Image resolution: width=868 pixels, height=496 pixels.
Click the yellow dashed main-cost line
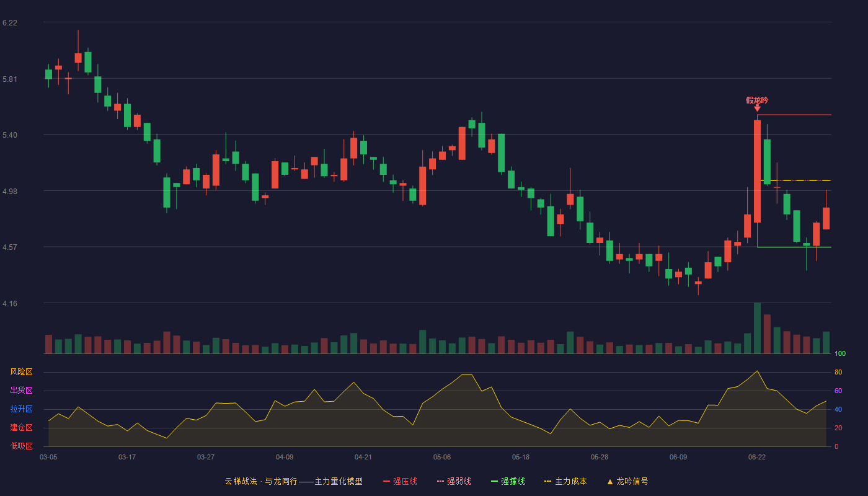click(x=796, y=180)
